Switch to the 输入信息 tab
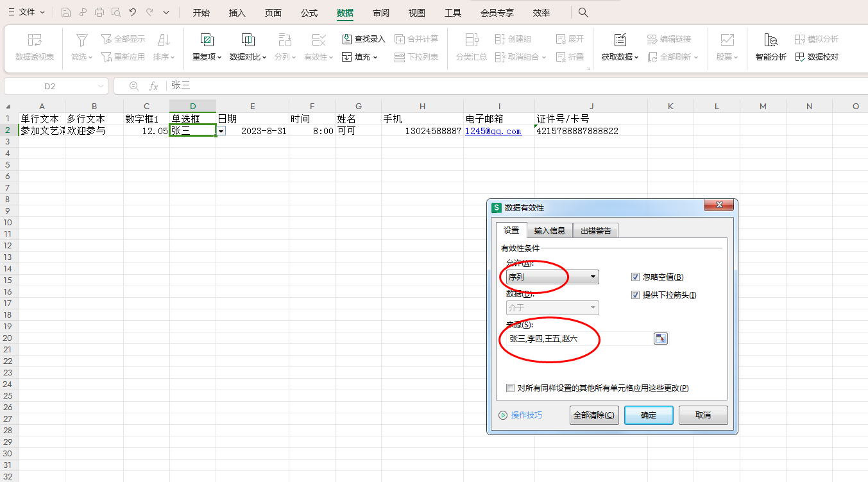The width and height of the screenshot is (868, 482). click(549, 231)
